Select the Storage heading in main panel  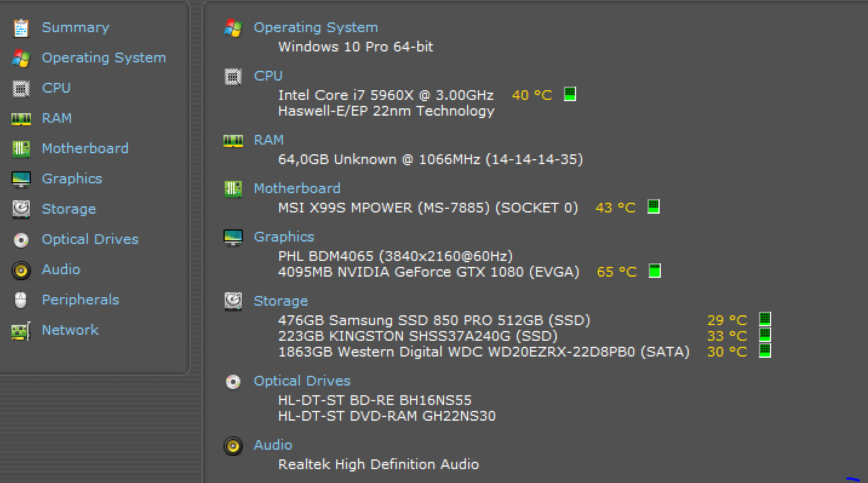click(280, 301)
